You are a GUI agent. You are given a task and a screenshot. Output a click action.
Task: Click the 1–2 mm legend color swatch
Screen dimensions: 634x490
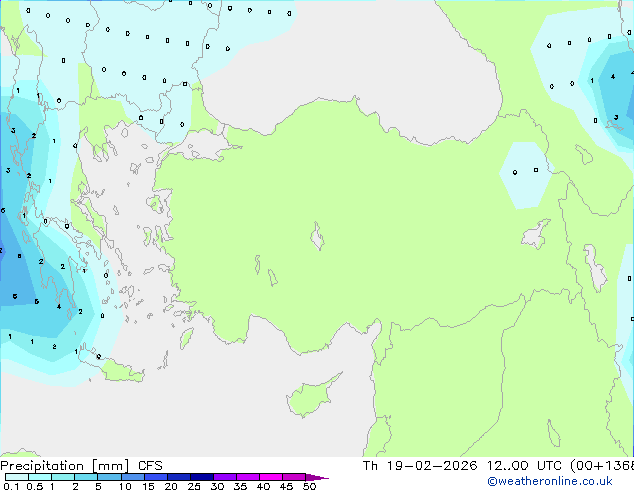(x=63, y=477)
